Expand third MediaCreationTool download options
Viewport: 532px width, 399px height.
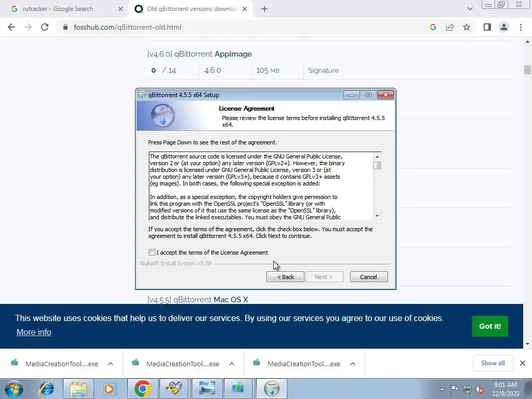click(x=353, y=364)
